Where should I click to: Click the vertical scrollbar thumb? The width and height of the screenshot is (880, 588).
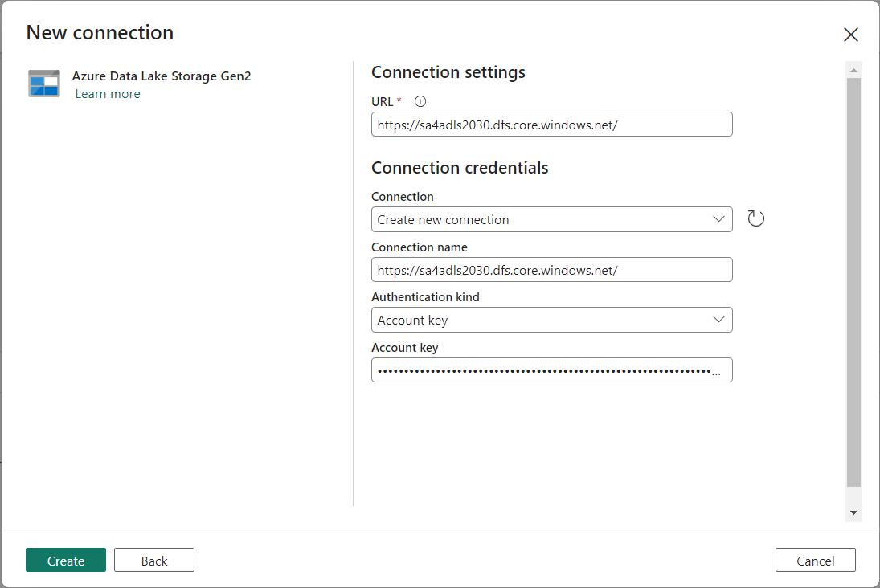(x=853, y=281)
